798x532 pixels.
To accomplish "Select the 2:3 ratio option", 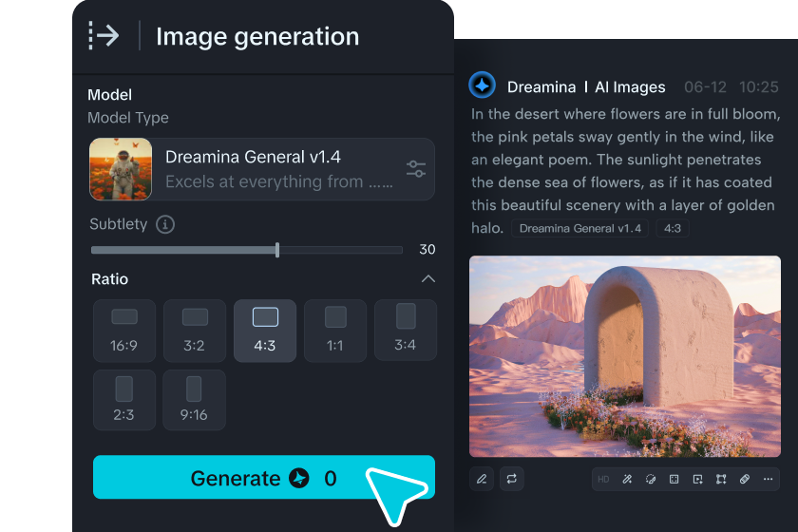I will 124,400.
